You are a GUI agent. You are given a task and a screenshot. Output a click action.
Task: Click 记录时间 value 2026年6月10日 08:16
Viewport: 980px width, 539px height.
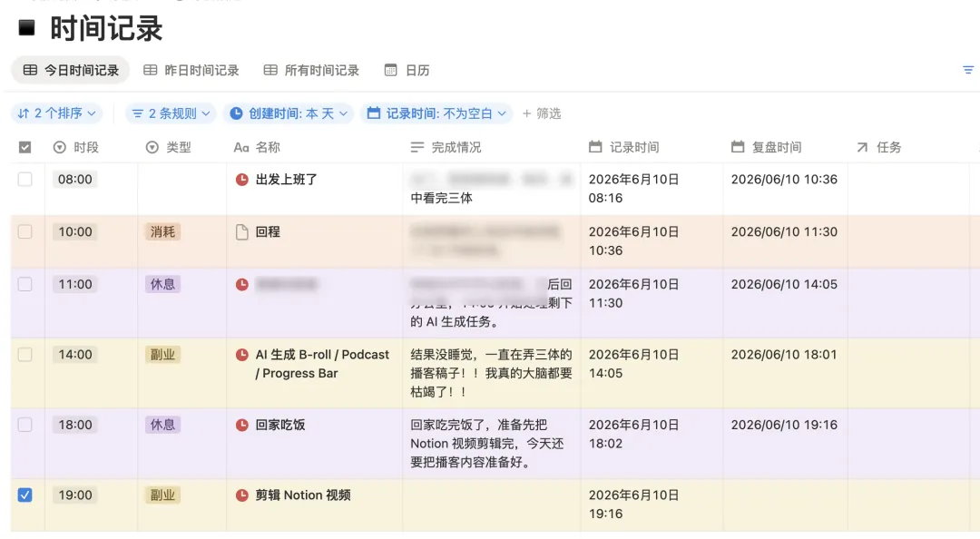tap(633, 189)
